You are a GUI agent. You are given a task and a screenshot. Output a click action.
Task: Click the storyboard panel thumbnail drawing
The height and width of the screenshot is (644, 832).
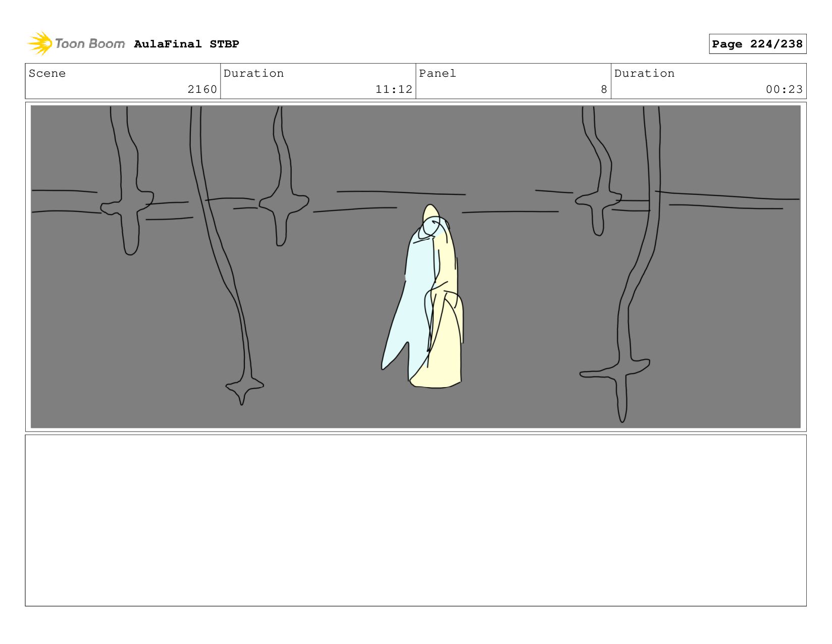(x=415, y=266)
